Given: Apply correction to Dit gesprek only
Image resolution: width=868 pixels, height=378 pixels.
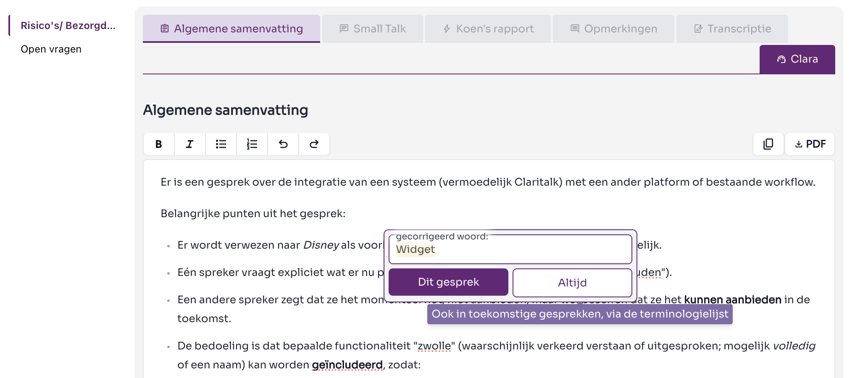Looking at the screenshot, I should tap(448, 282).
